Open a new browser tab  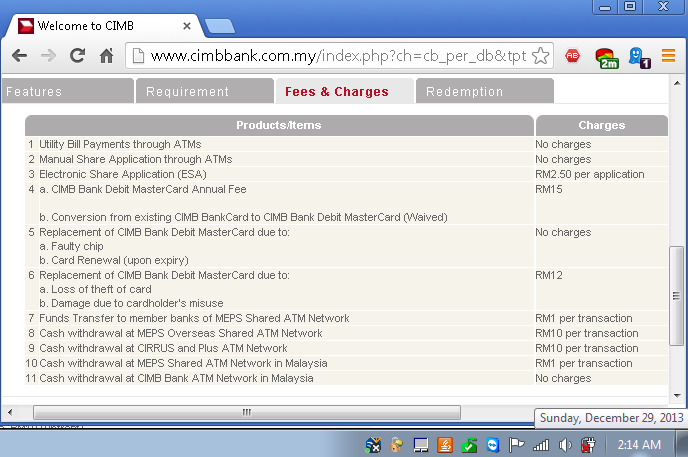(219, 26)
